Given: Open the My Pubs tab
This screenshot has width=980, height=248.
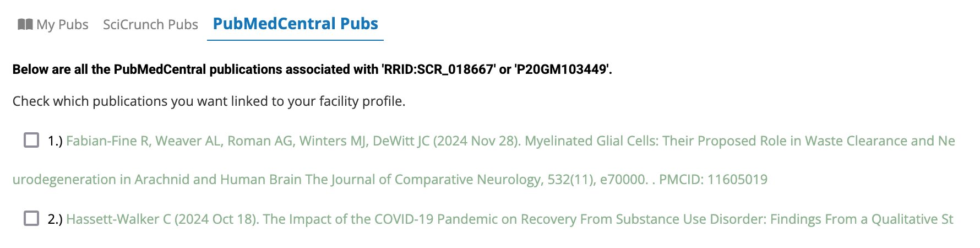Looking at the screenshot, I should pyautogui.click(x=62, y=25).
